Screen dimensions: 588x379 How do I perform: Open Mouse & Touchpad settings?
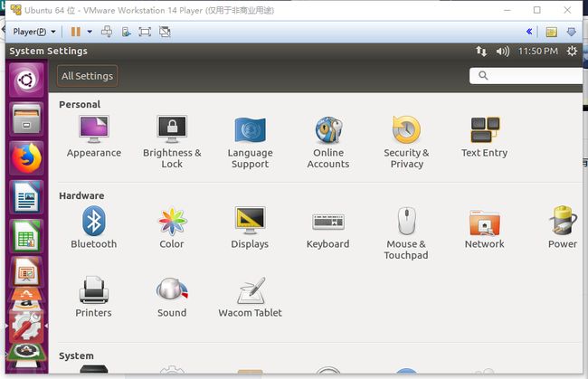pyautogui.click(x=406, y=232)
